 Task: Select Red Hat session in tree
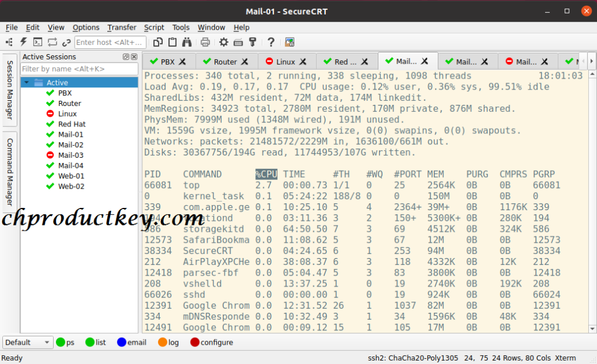pyautogui.click(x=72, y=124)
